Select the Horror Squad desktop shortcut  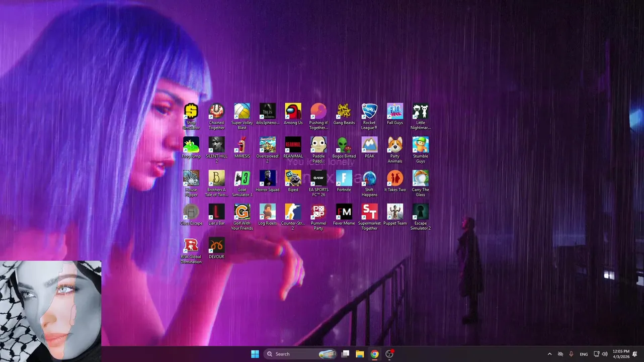(268, 181)
